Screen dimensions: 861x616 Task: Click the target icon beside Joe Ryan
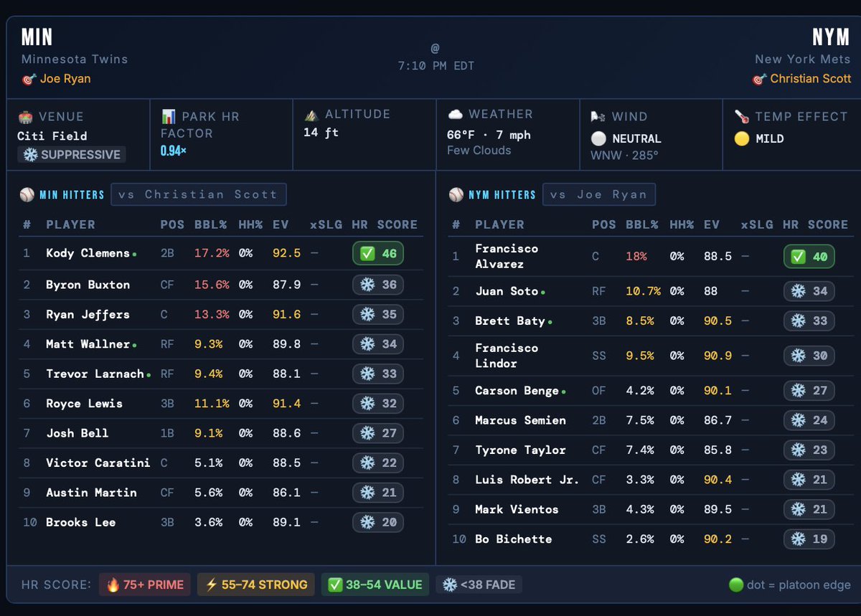pyautogui.click(x=29, y=79)
